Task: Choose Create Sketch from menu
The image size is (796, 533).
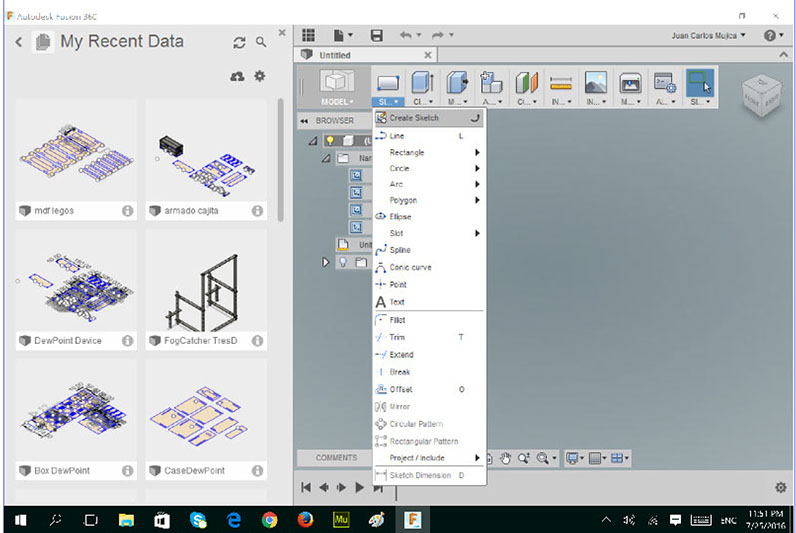Action: (x=429, y=118)
